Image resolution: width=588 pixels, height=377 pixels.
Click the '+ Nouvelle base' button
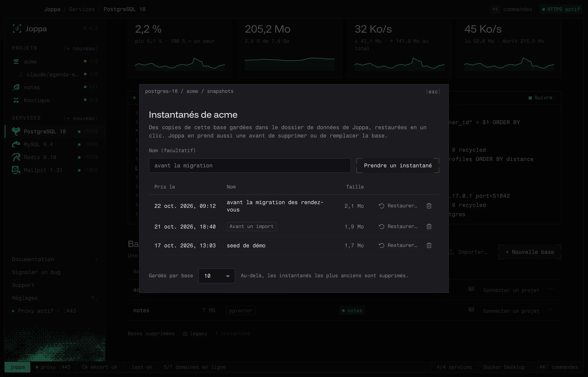[x=530, y=252]
